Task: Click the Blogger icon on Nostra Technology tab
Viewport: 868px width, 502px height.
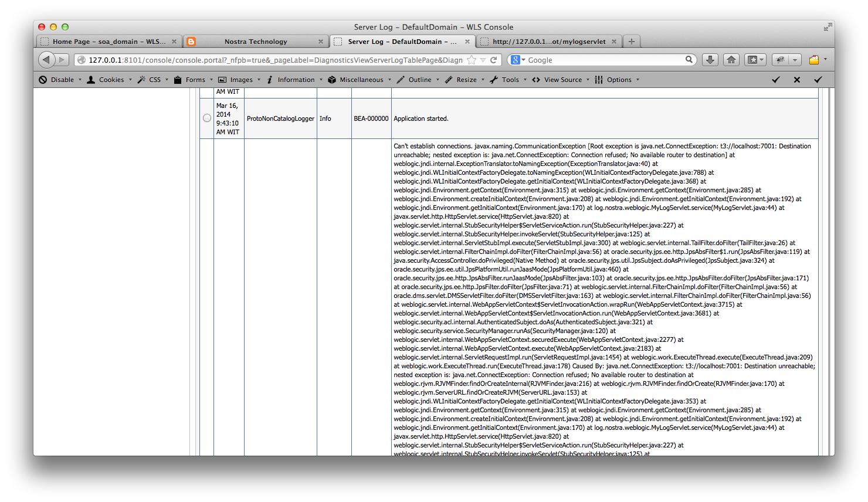Action: click(191, 42)
